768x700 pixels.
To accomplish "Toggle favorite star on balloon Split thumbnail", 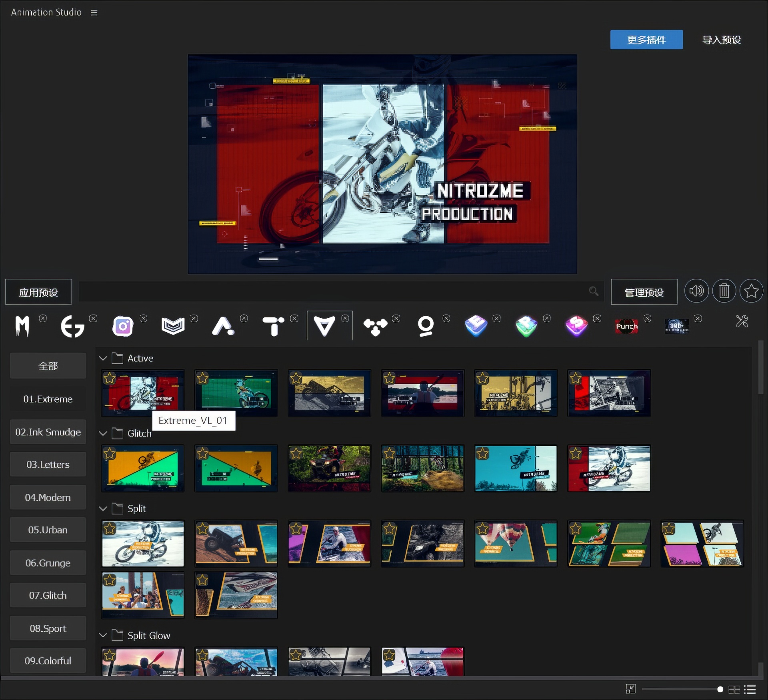I will pyautogui.click(x=482, y=528).
